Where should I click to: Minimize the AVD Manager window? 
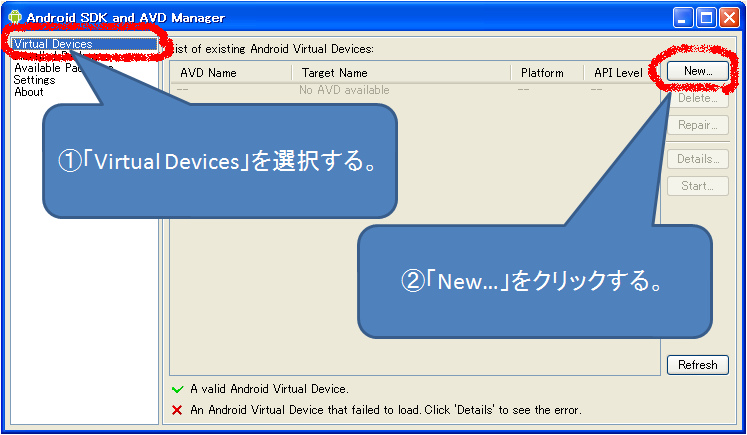point(683,18)
